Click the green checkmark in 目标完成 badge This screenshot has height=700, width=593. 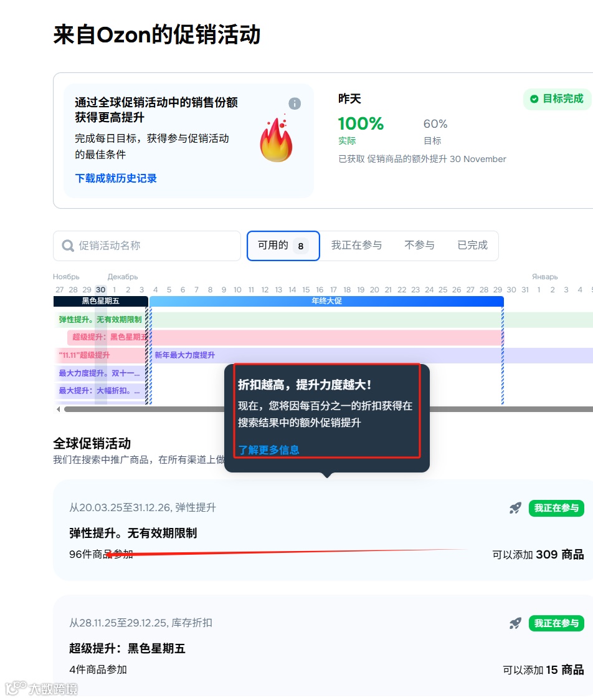[x=534, y=99]
